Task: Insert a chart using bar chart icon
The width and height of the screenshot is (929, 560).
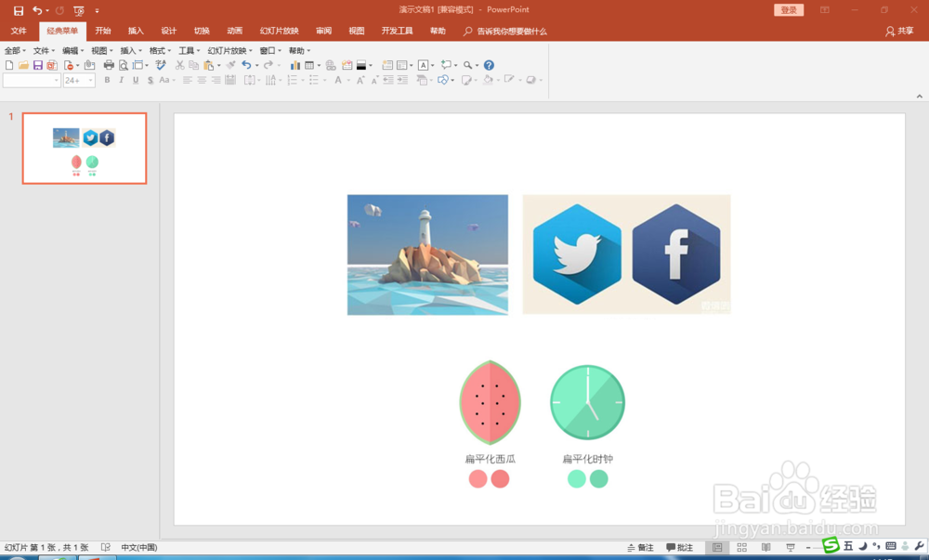Action: (295, 65)
